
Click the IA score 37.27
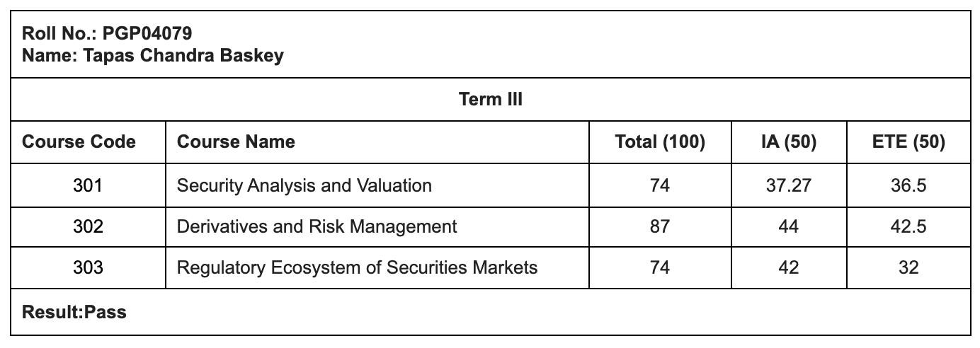[x=788, y=185]
